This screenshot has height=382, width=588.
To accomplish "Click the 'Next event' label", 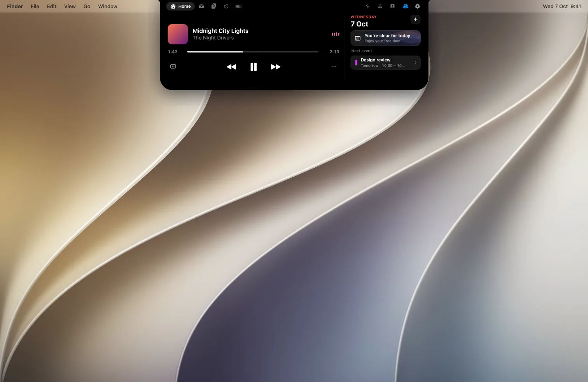I will tap(362, 51).
